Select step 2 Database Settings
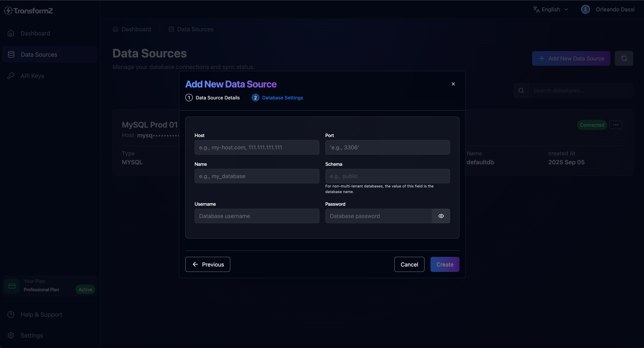644x348 pixels. point(278,98)
